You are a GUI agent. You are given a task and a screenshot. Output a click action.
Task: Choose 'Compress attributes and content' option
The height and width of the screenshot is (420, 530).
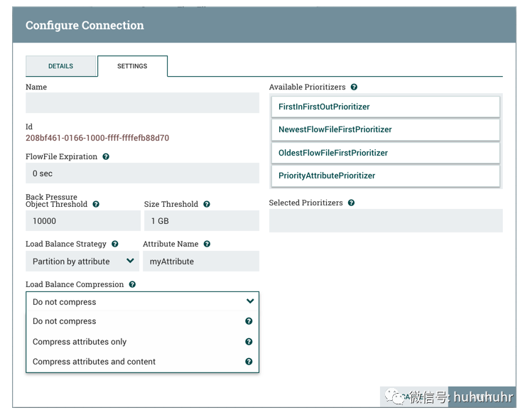point(94,362)
